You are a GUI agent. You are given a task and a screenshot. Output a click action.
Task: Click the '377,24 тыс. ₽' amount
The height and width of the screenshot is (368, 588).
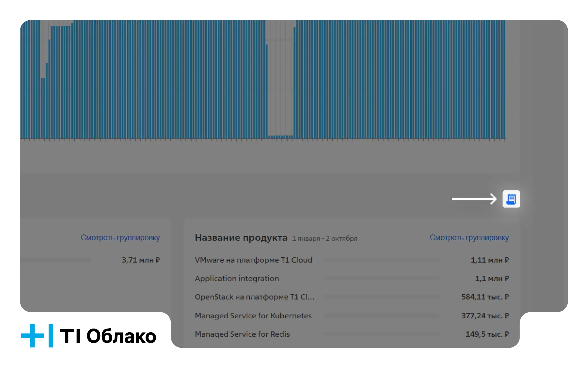tap(485, 316)
